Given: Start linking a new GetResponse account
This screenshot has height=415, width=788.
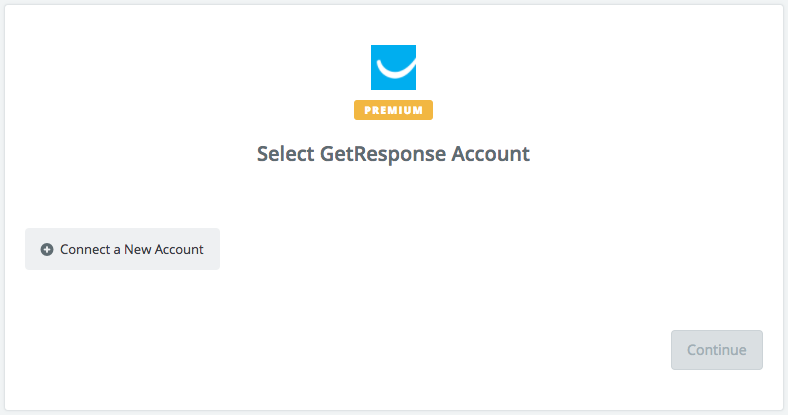Looking at the screenshot, I should coord(122,249).
